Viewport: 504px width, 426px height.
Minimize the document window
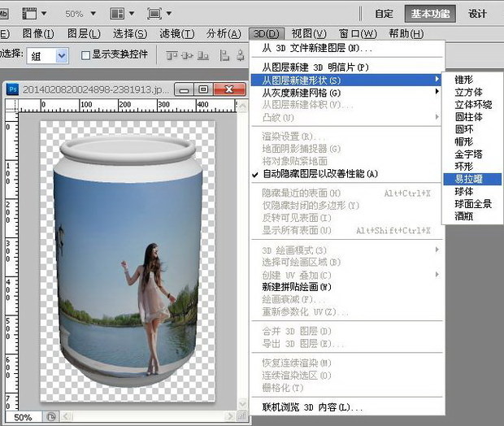tap(184, 89)
